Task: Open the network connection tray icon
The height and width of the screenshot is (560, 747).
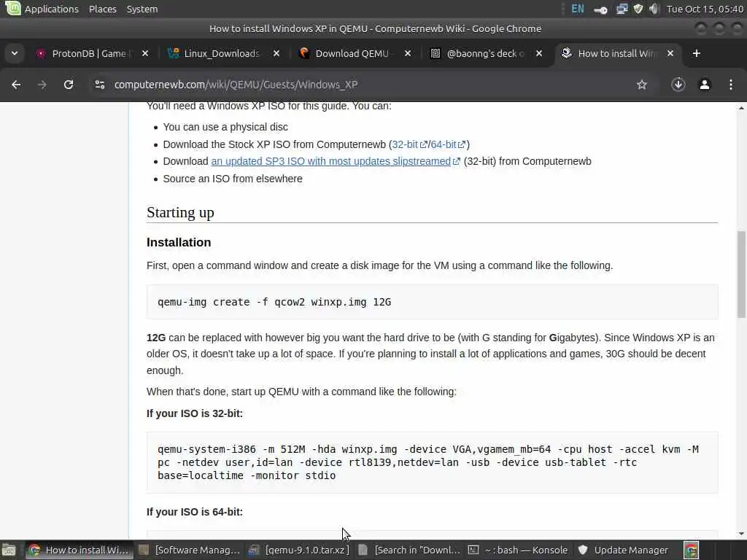Action: (x=622, y=9)
